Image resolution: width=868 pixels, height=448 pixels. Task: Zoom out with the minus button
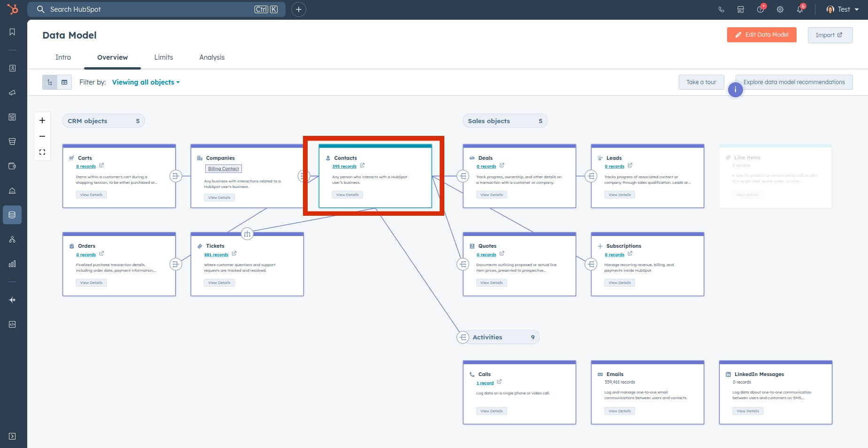(x=42, y=136)
